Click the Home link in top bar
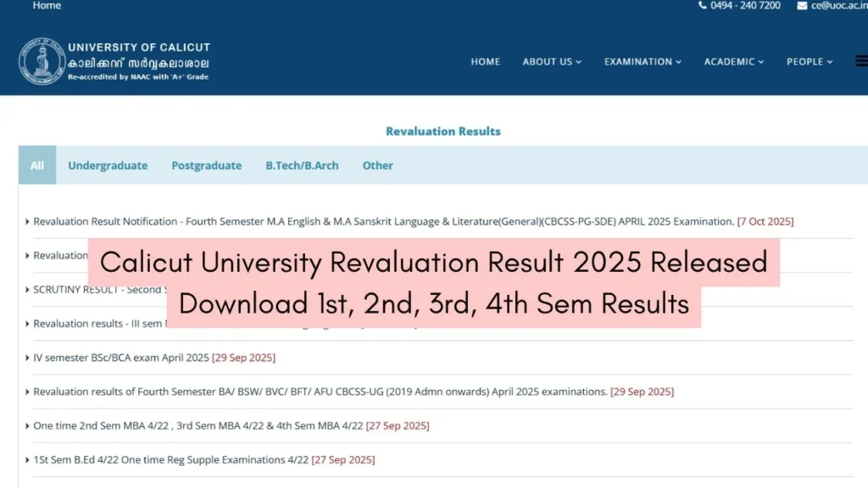 point(47,6)
